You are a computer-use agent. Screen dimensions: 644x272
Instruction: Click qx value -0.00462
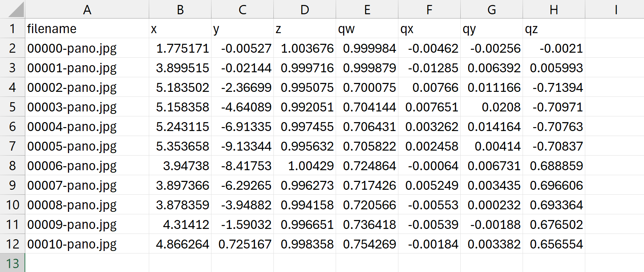point(429,48)
